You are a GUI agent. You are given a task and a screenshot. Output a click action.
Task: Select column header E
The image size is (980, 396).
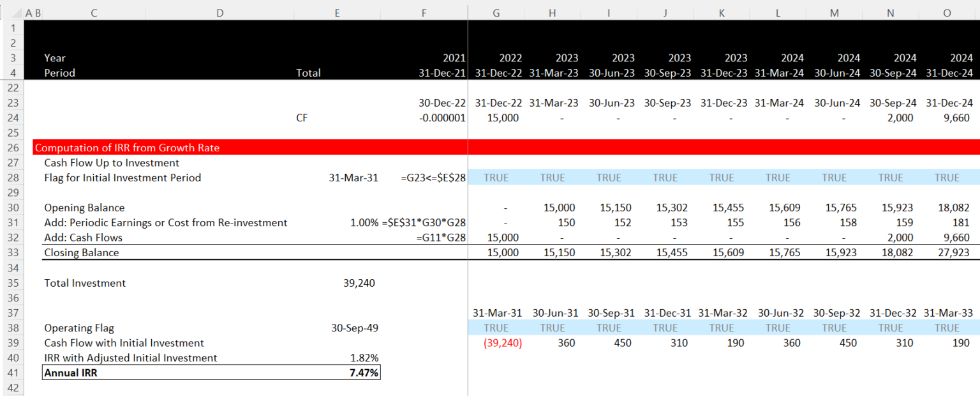tap(338, 11)
